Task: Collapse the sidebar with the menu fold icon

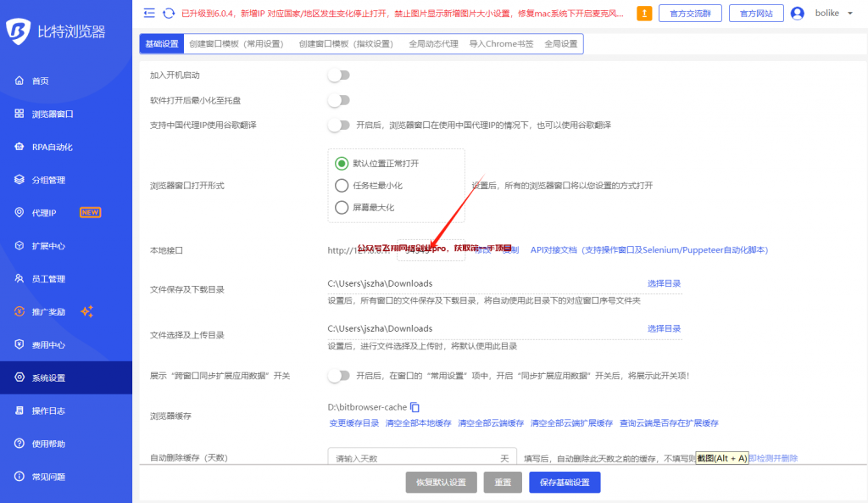Action: 150,13
